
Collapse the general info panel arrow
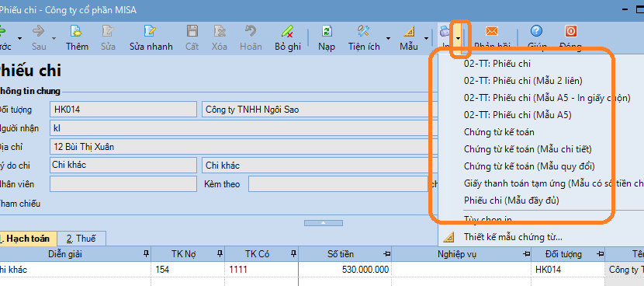coord(324,222)
